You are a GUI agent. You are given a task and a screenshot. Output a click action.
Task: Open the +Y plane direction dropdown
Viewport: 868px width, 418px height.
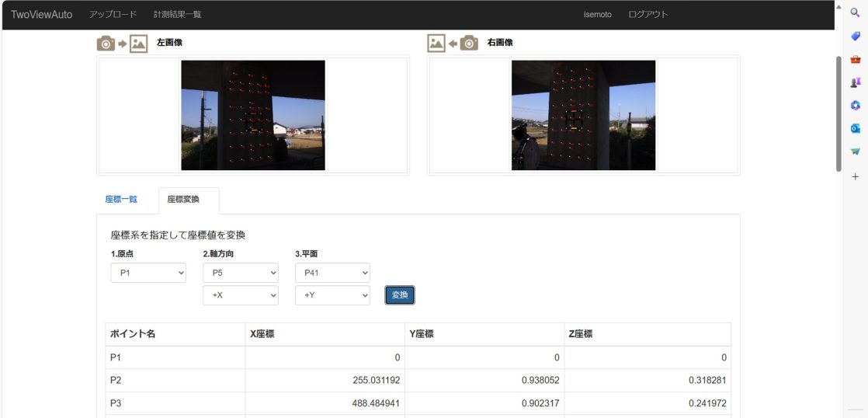[333, 296]
